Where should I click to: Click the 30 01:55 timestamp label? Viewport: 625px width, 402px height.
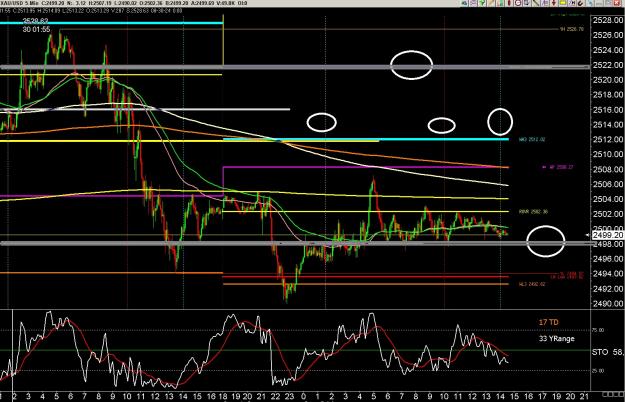click(x=36, y=29)
